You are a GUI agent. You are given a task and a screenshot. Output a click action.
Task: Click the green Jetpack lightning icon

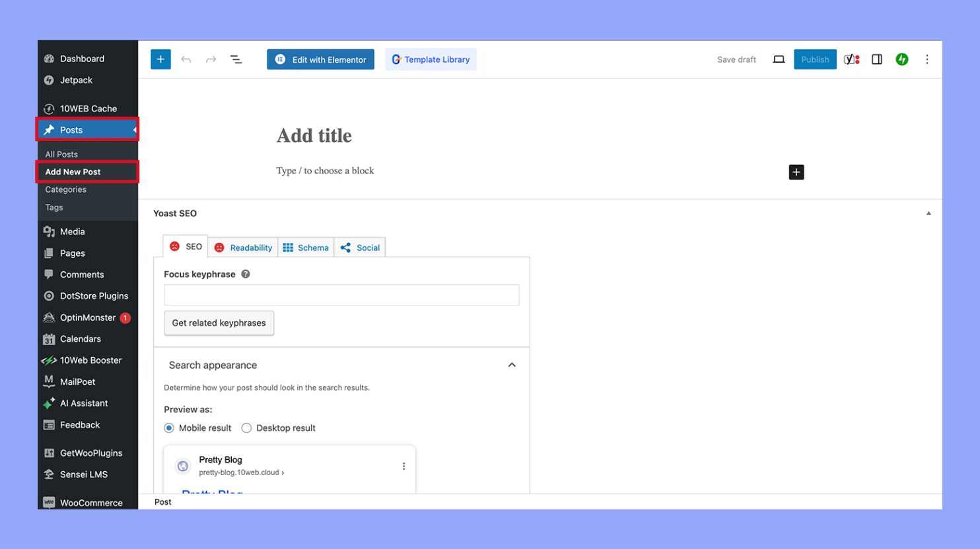click(902, 59)
